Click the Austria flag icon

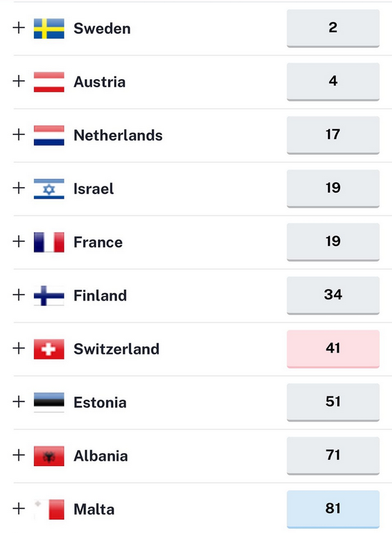tap(49, 82)
